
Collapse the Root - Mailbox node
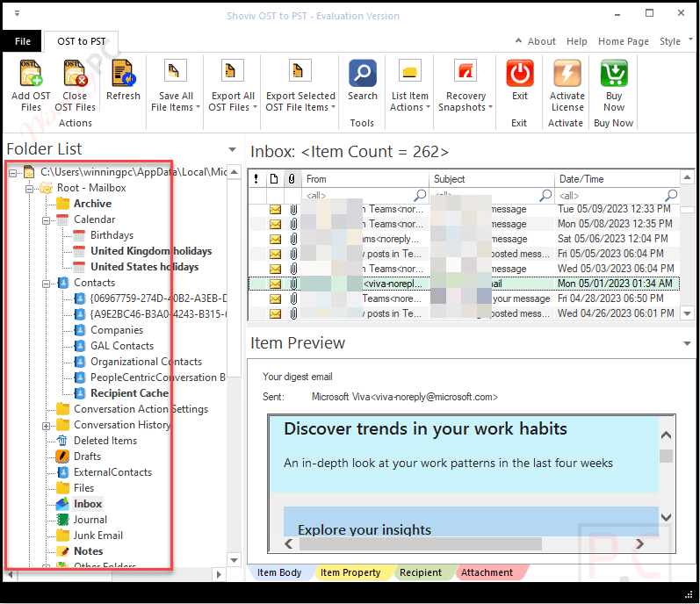[x=30, y=189]
